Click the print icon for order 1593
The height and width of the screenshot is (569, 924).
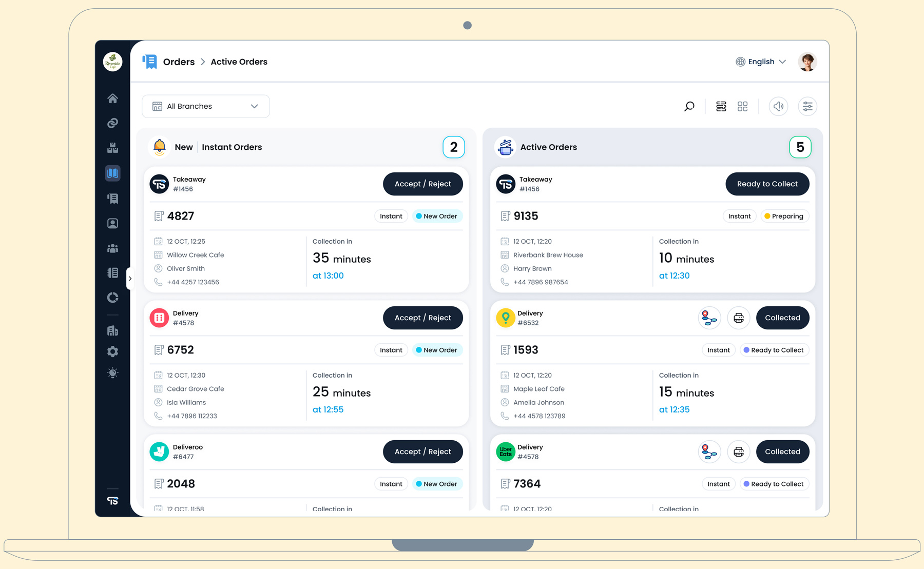point(738,318)
